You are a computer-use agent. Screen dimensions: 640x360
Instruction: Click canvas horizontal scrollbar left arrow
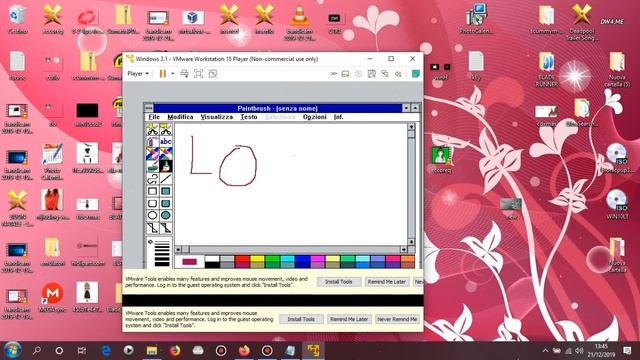click(x=178, y=249)
